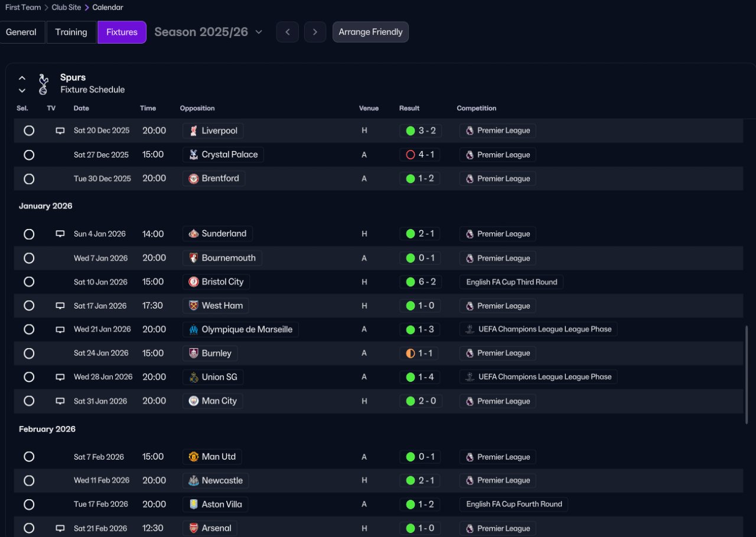
Task: Sort fixtures by the Opposition column header
Action: tap(197, 108)
